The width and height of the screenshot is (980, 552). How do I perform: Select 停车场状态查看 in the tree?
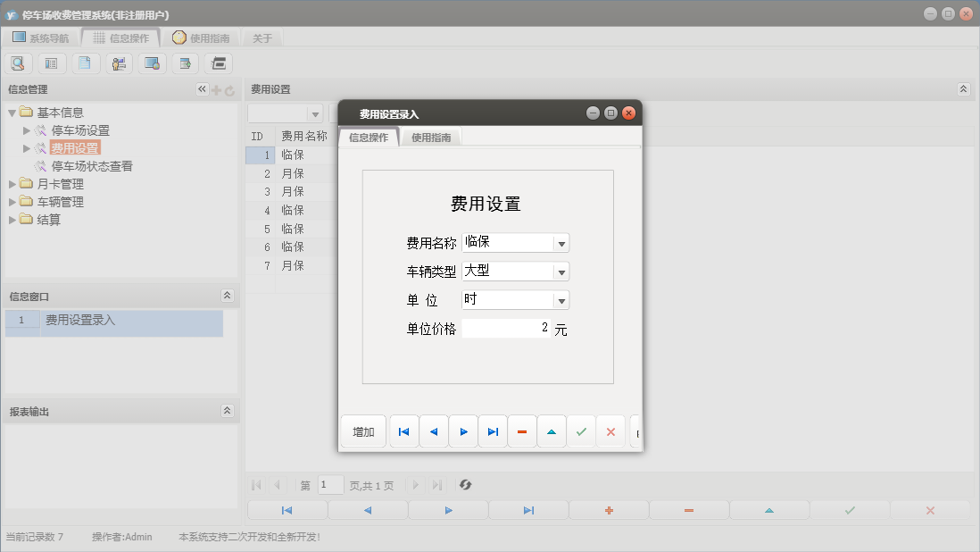coord(92,166)
